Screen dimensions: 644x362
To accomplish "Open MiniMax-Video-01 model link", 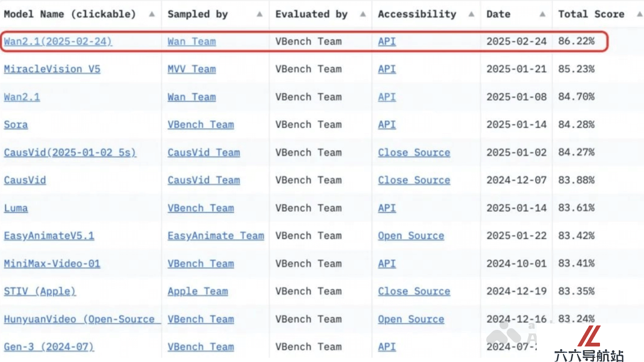I will [x=52, y=264].
